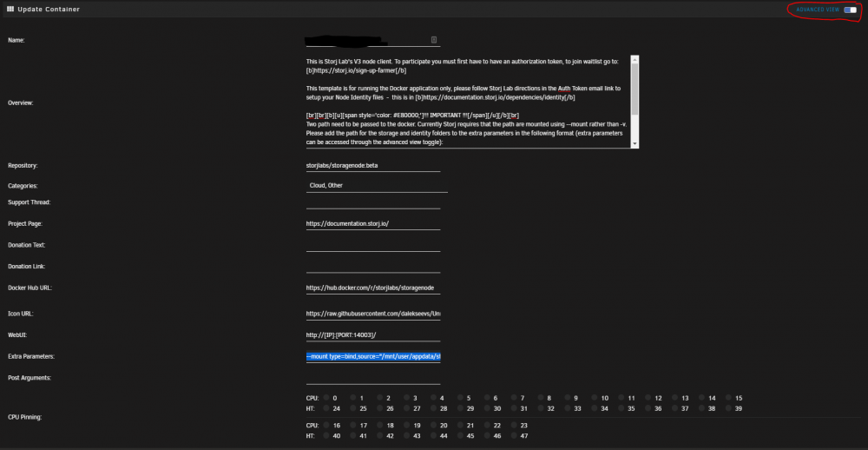868x450 pixels.
Task: Pin CPU core 8
Action: [x=541, y=398]
